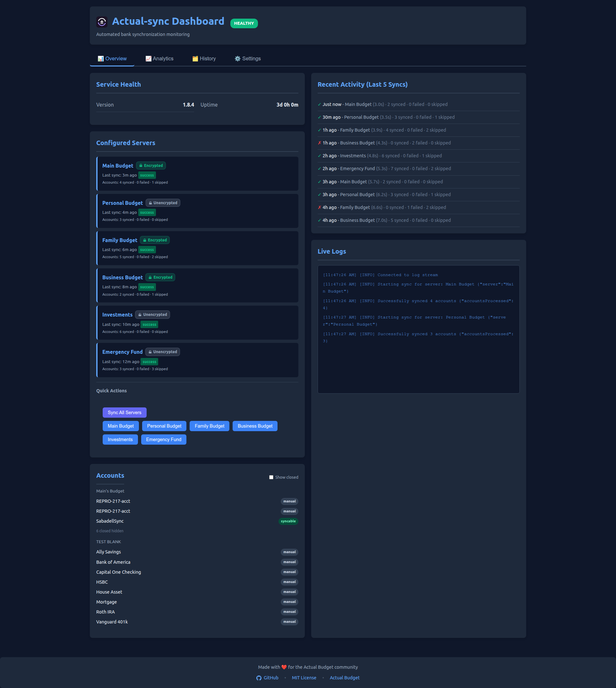Click the 'Connected to log stream' log line
The height and width of the screenshot is (688, 616).
pos(381,275)
